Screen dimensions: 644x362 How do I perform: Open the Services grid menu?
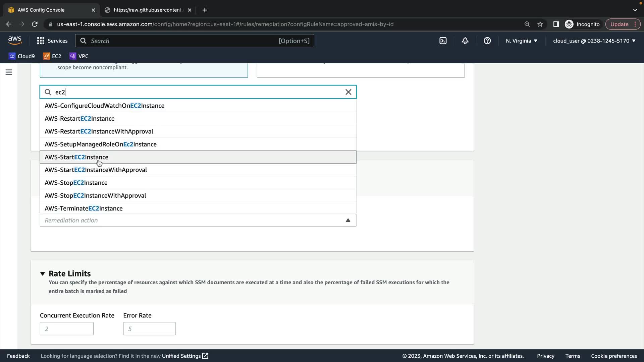(x=52, y=41)
